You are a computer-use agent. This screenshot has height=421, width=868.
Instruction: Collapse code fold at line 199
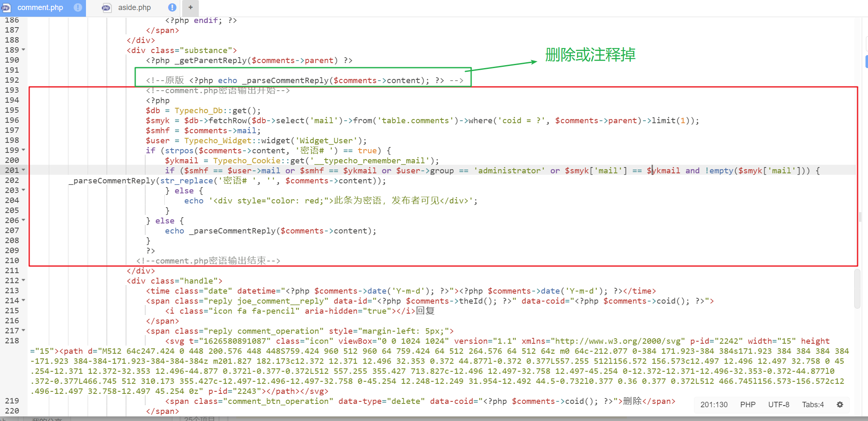pos(23,150)
